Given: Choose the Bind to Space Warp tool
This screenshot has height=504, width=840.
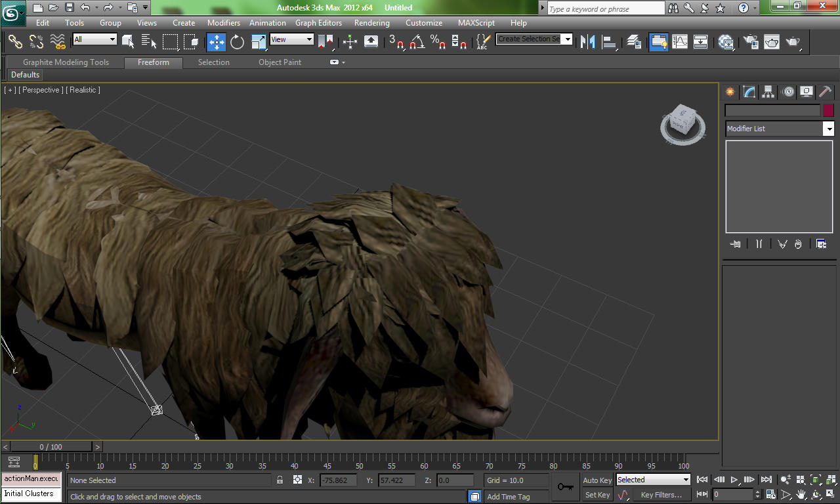Looking at the screenshot, I should [58, 41].
